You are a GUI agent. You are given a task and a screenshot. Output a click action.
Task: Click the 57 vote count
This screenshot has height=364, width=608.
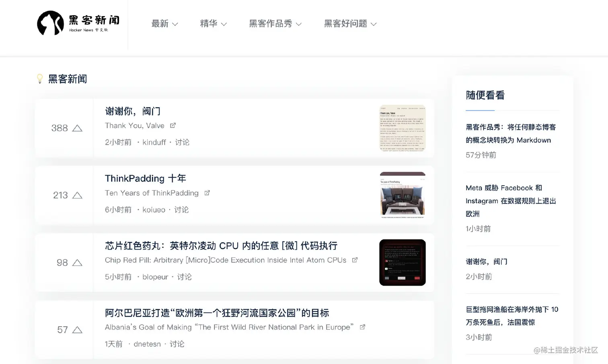(x=62, y=330)
